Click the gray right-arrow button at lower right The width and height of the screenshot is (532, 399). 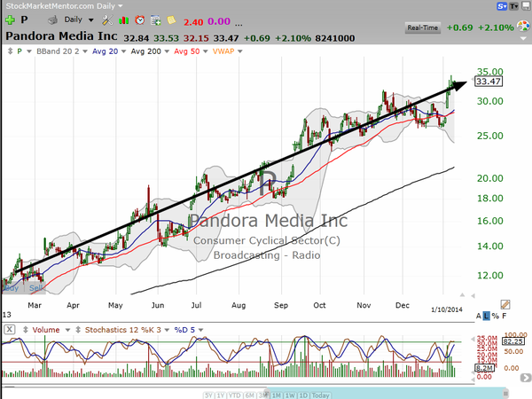point(526,378)
